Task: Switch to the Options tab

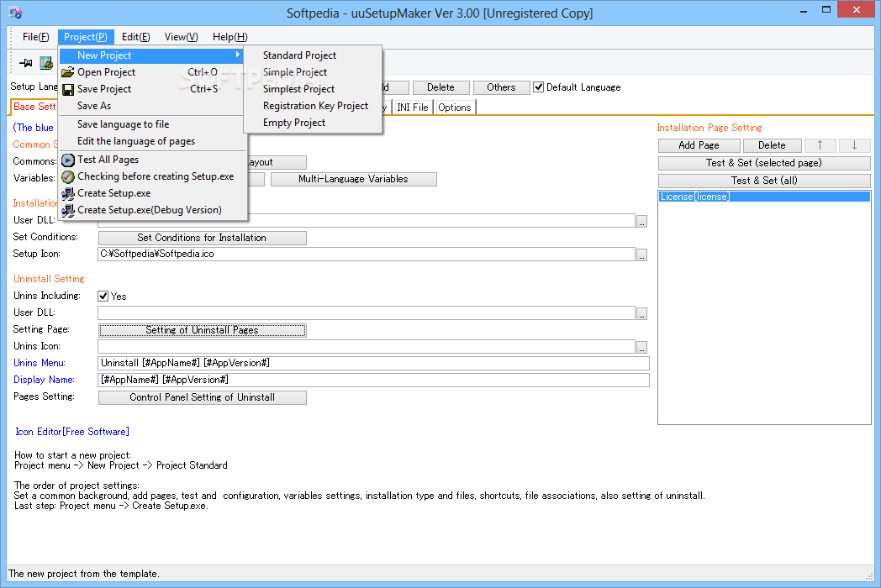Action: click(454, 108)
